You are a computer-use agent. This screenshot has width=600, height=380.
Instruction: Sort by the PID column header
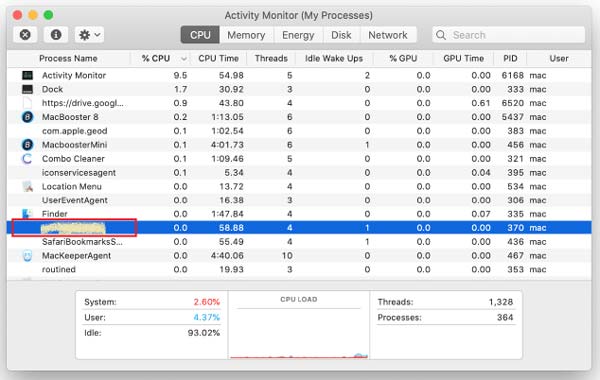click(510, 59)
